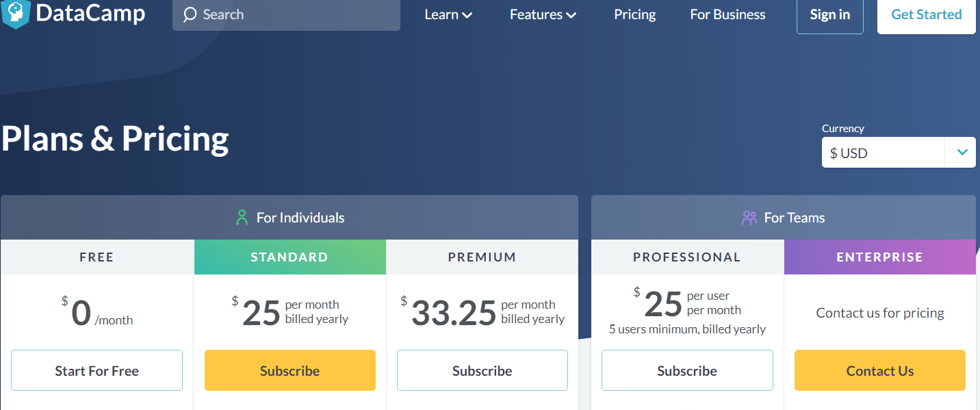Expand the Features menu chevron
This screenshot has width=980, height=410.
click(571, 15)
